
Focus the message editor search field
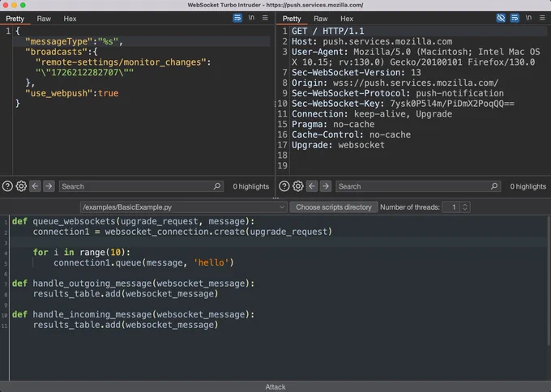click(141, 186)
